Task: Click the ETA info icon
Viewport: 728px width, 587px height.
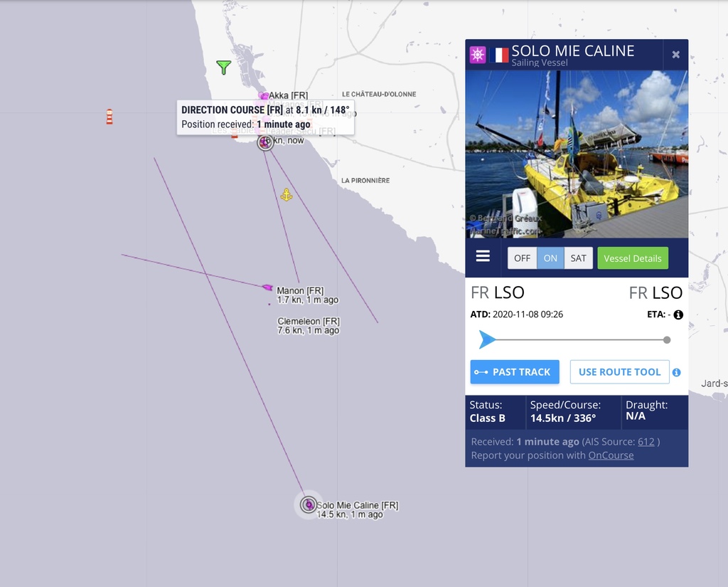Action: point(678,314)
